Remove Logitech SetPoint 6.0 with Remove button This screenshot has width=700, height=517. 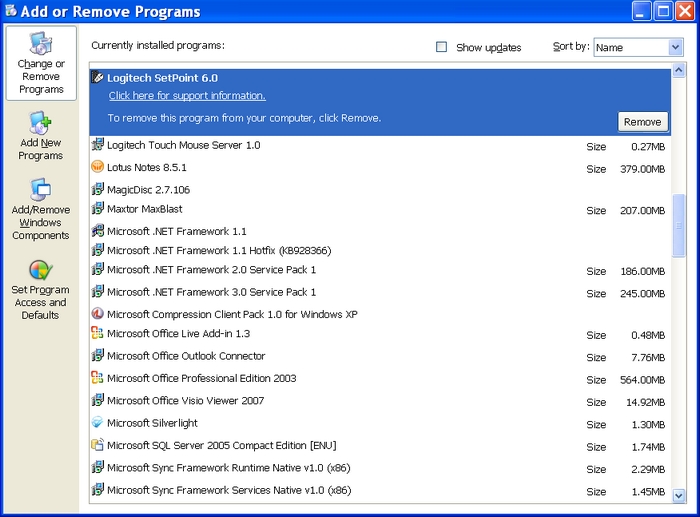pyautogui.click(x=642, y=122)
